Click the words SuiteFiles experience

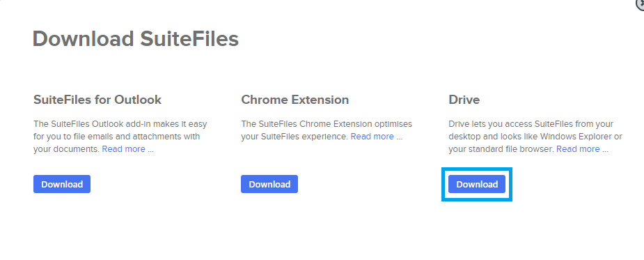coord(304,137)
